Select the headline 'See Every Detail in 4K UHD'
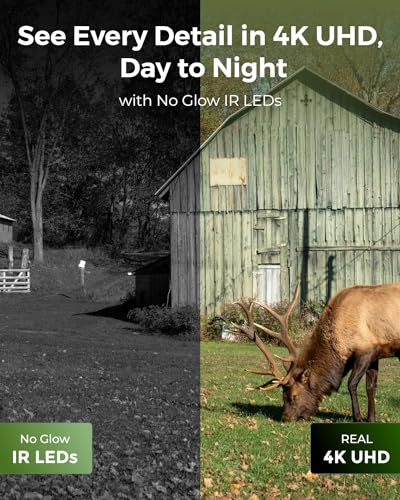This screenshot has height=500, width=400. 200,37
